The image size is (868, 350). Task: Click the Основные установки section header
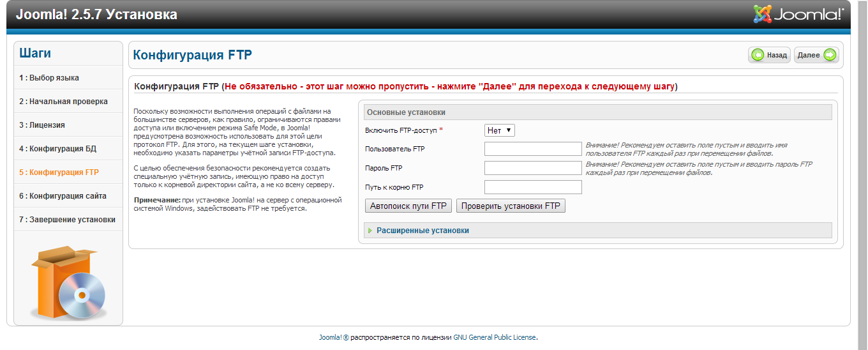pos(598,112)
